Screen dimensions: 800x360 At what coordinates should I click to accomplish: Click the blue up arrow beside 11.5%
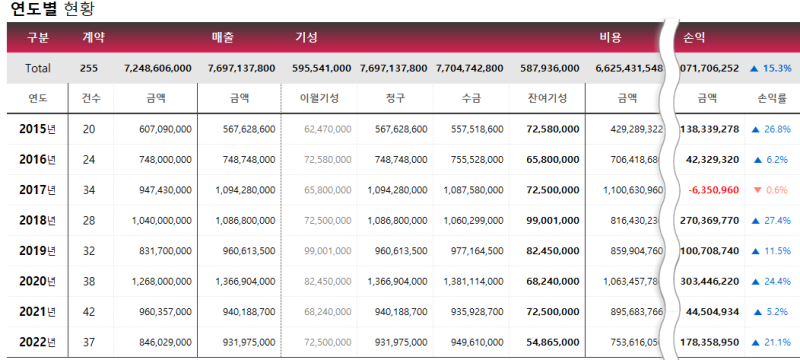click(756, 251)
